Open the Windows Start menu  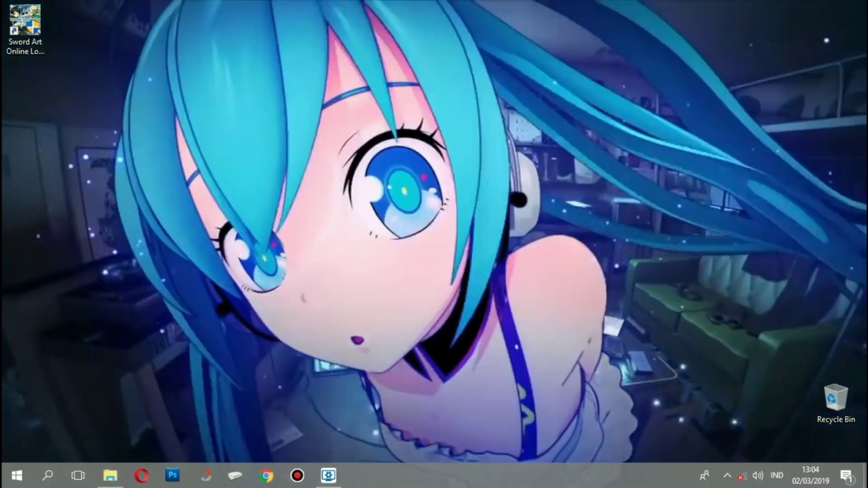[x=16, y=475]
